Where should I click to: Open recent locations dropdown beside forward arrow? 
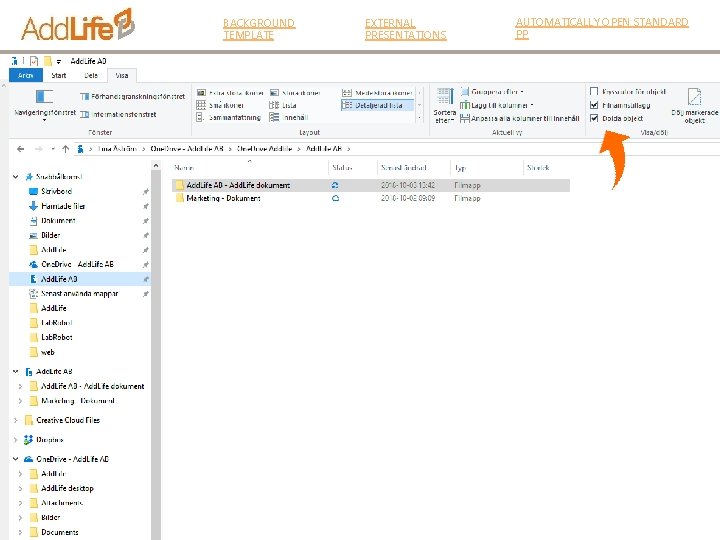(53, 149)
